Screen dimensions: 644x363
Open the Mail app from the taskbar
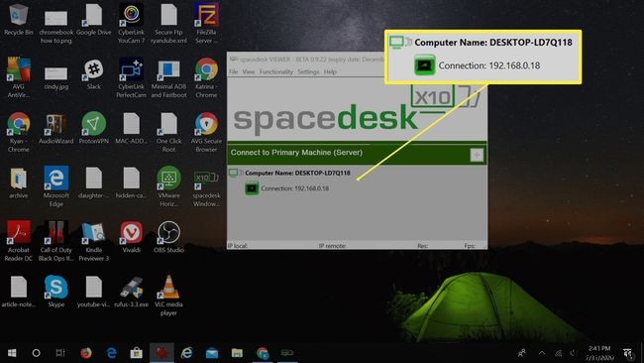pyautogui.click(x=212, y=353)
